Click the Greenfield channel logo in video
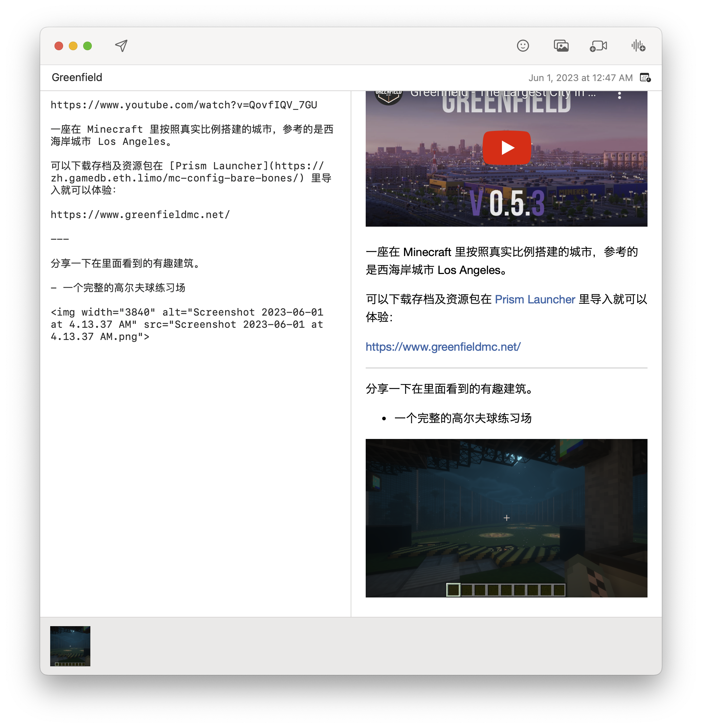This screenshot has height=728, width=702. (388, 96)
